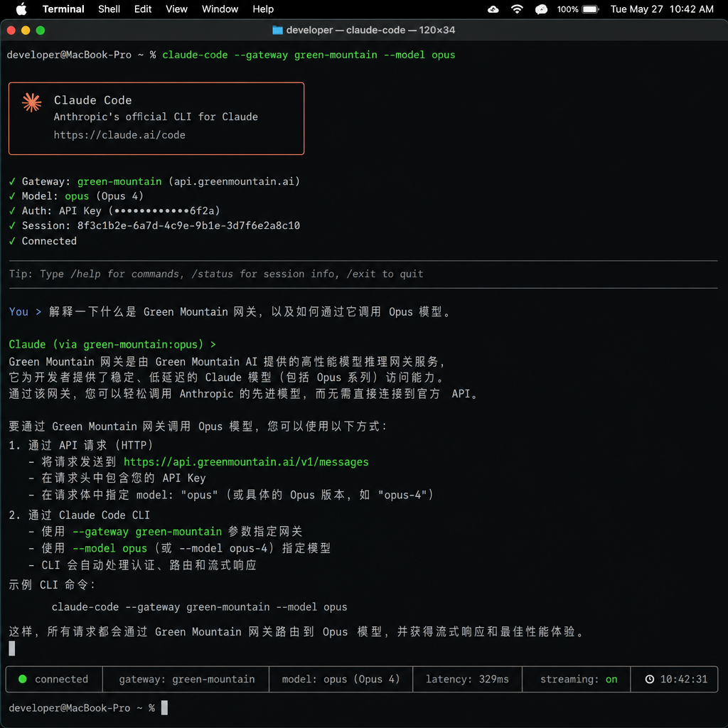Image resolution: width=728 pixels, height=728 pixels.
Task: Click the connected status bar cell
Action: (54, 679)
